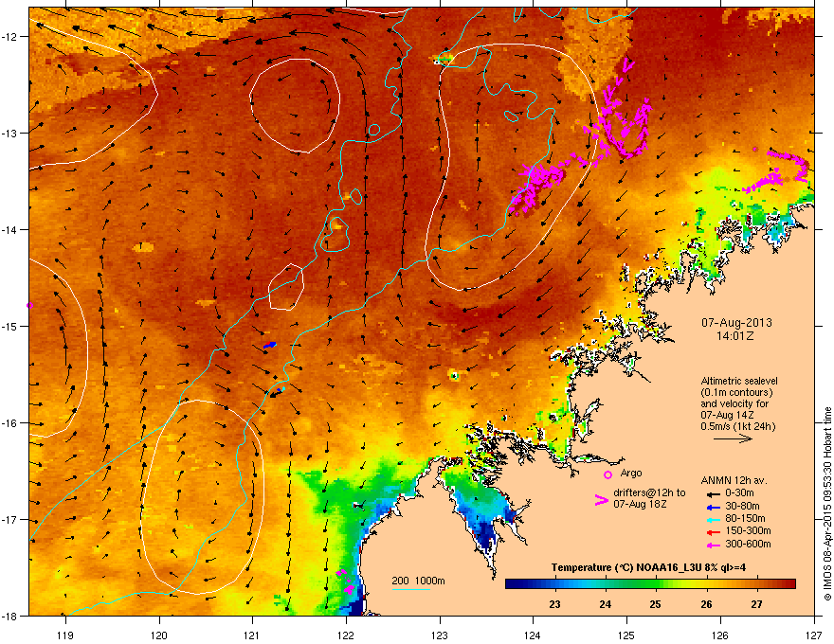834x644 pixels.
Task: Click the longitude axis label '125'
Action: 626,635
